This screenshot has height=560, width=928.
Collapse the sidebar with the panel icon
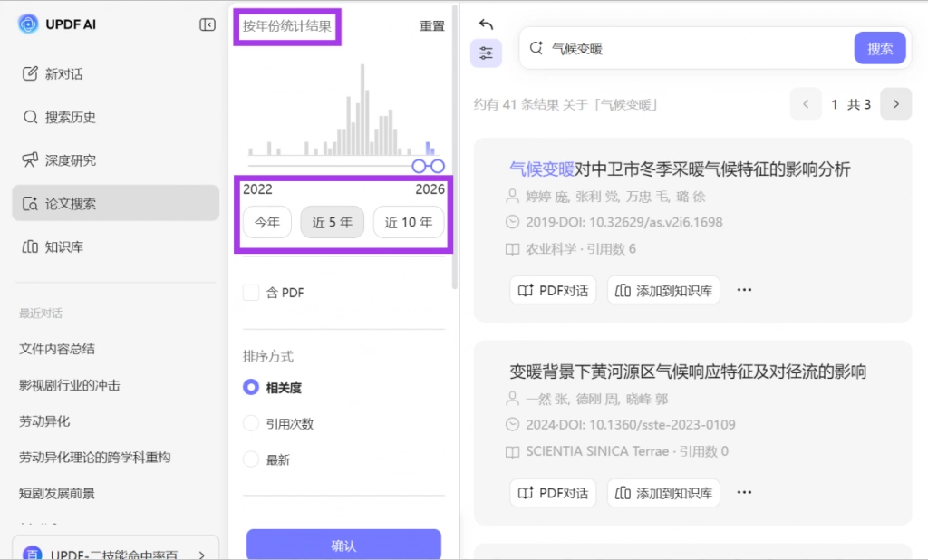(x=208, y=24)
